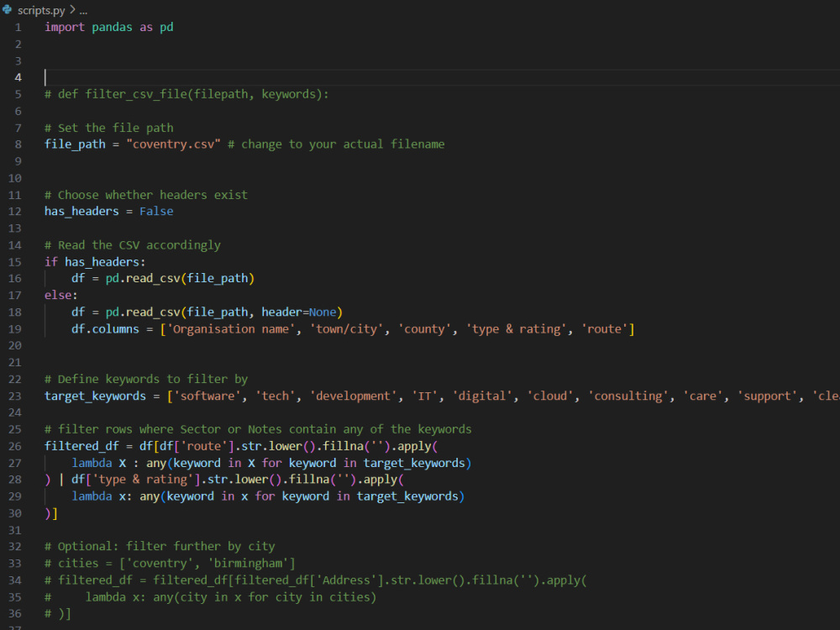Click 'consulting' string in keyword list

click(627, 396)
